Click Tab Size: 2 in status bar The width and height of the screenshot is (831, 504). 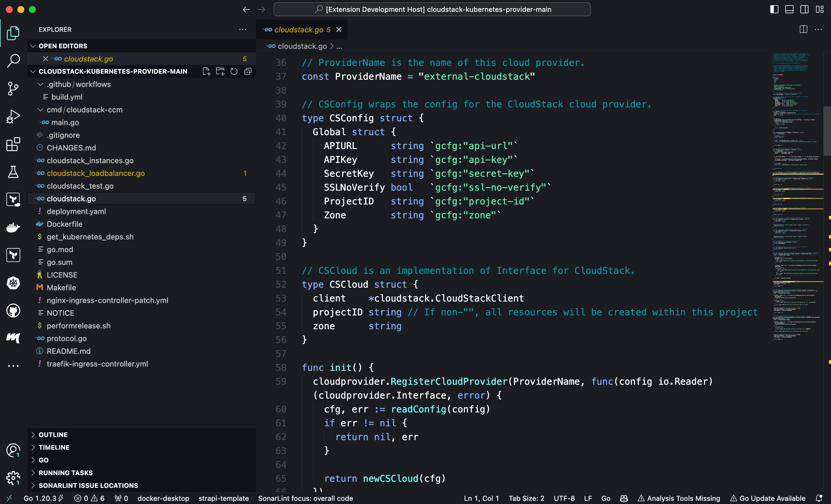click(526, 498)
